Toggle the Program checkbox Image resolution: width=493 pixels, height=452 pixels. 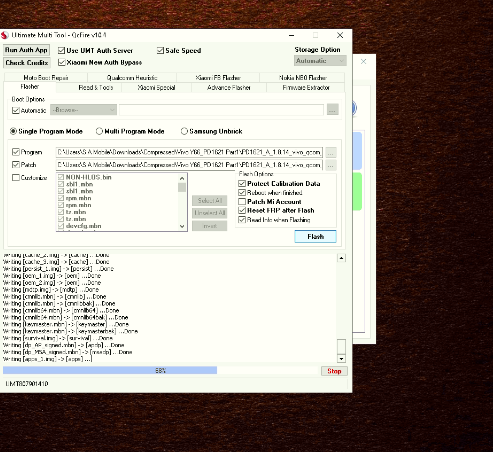[x=16, y=152]
